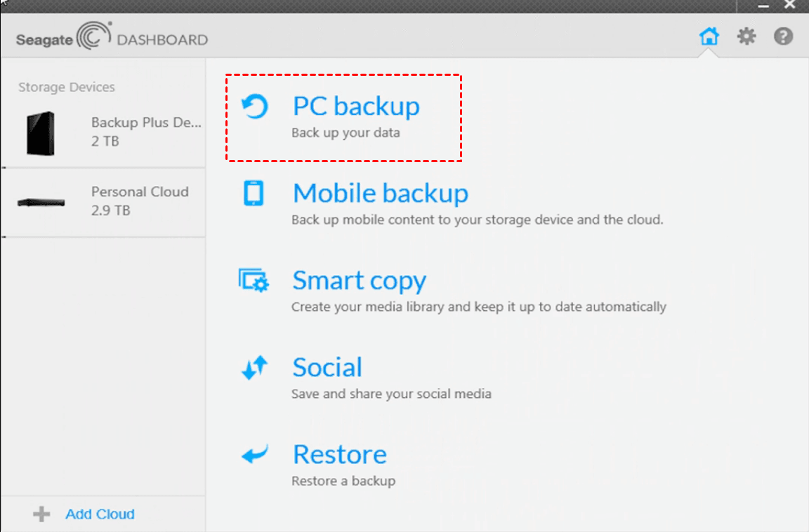809x532 pixels.
Task: Click the plus icon beside Add Cloud
Action: [x=41, y=514]
